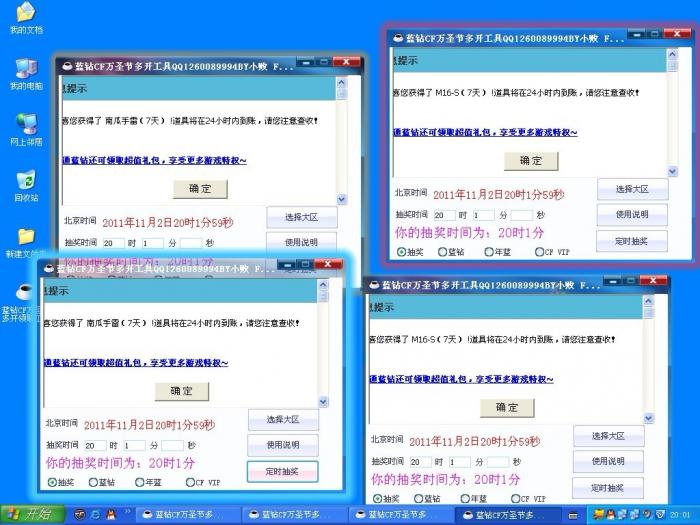The height and width of the screenshot is (525, 700).
Task: Open 回收站 recycle bin icon
Action: [x=26, y=185]
